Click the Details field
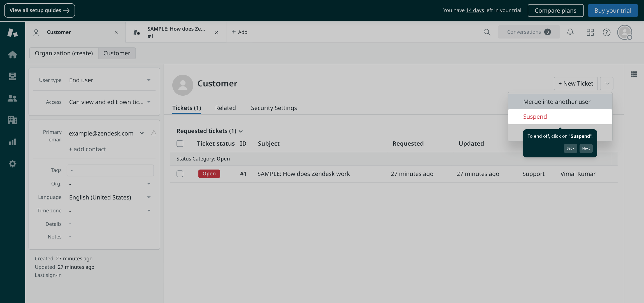 point(110,224)
